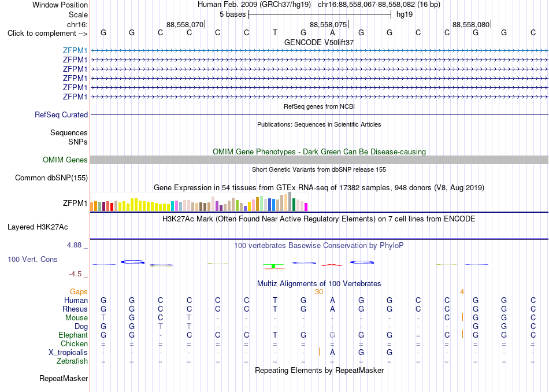Click the 4.88 PhyloP upper limit value

point(74,245)
